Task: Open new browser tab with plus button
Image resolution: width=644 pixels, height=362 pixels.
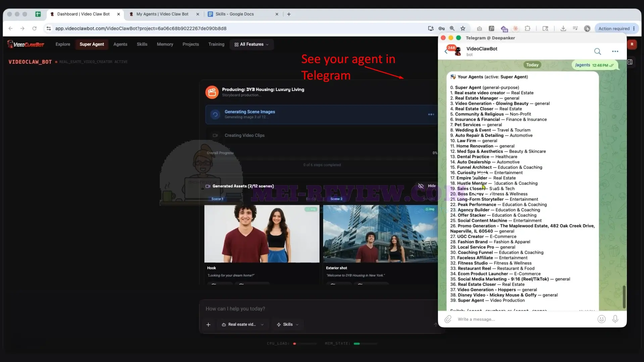Action: (289, 14)
